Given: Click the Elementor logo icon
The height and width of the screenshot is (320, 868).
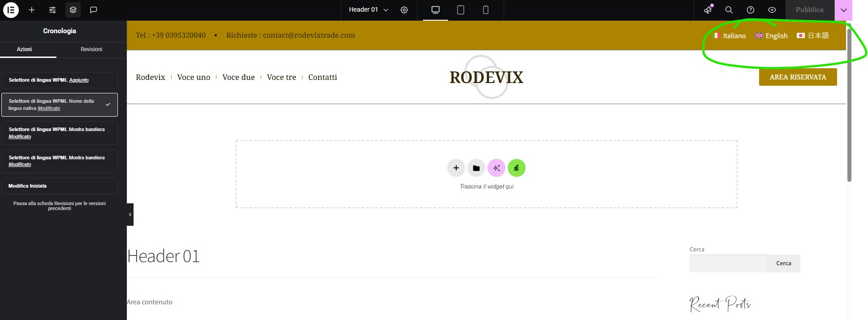Looking at the screenshot, I should tap(11, 10).
